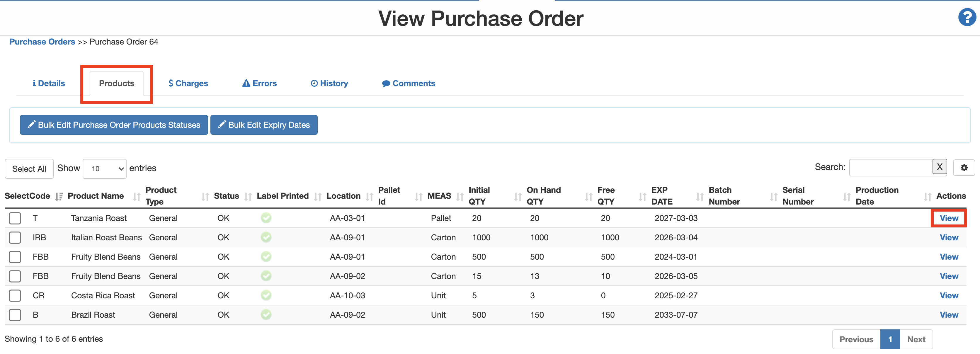Sort by Product Name column arrows

(x=136, y=196)
